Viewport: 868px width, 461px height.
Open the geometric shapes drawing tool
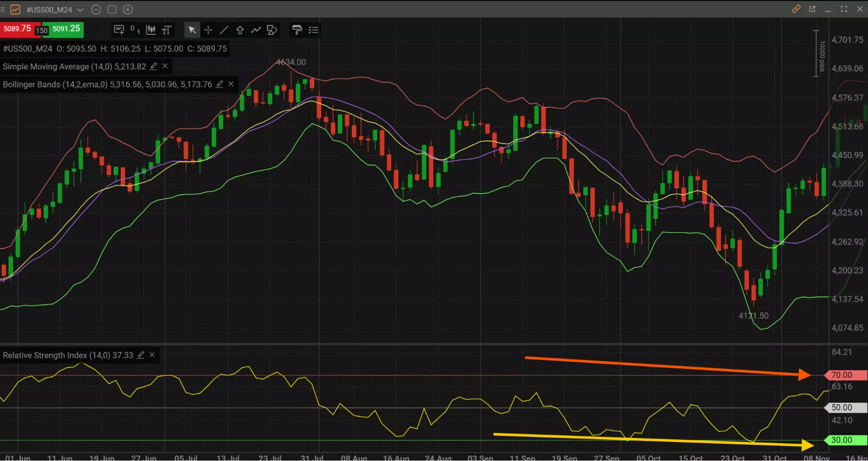click(272, 30)
